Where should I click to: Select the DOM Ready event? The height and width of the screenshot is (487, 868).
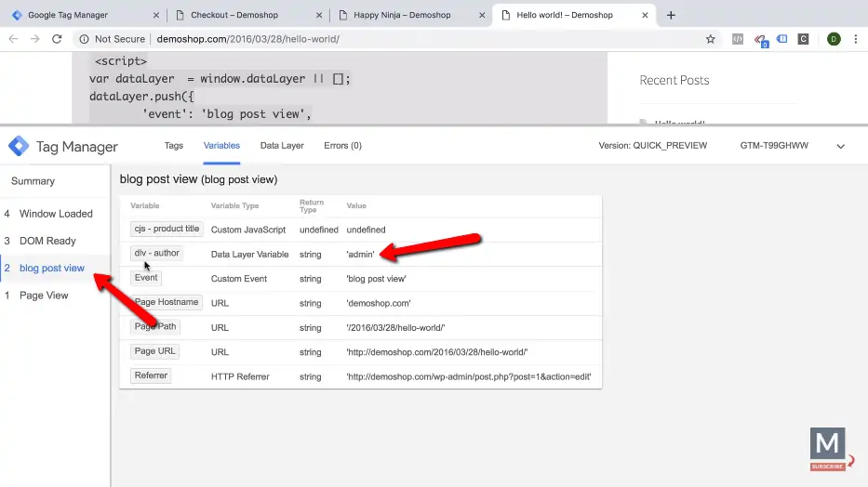pos(47,241)
